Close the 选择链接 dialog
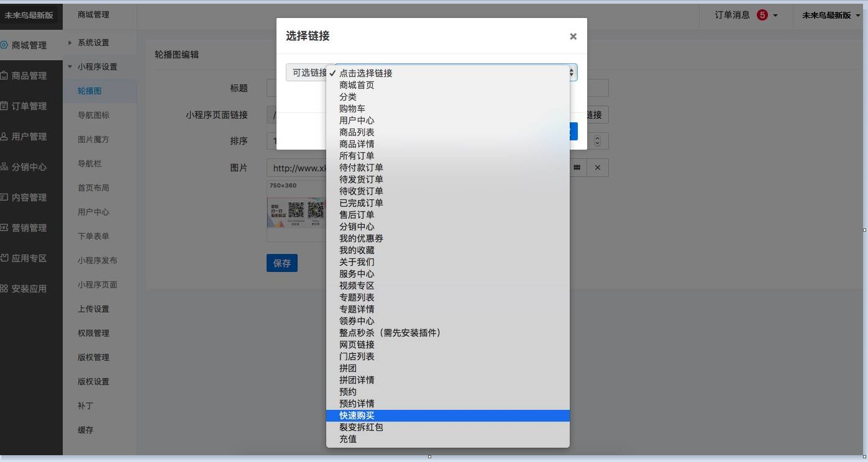Screen dimensions: 868x462 point(573,37)
